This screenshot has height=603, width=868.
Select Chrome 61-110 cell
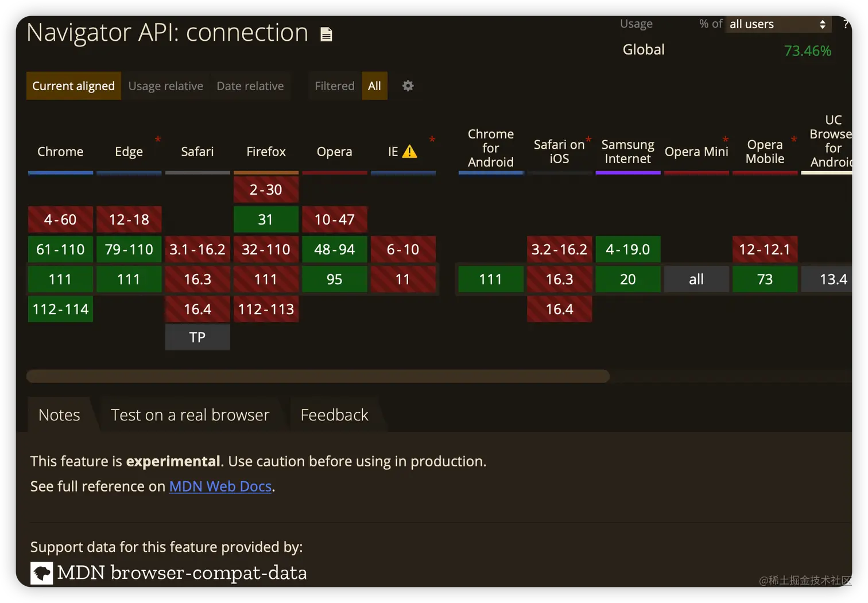pos(60,249)
